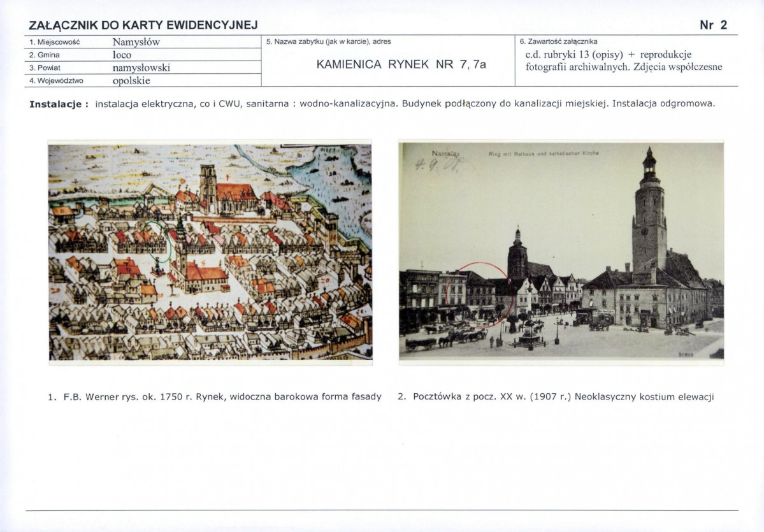Click the 'namysłowski' Powiat value
764x532 pixels.
click(x=141, y=68)
